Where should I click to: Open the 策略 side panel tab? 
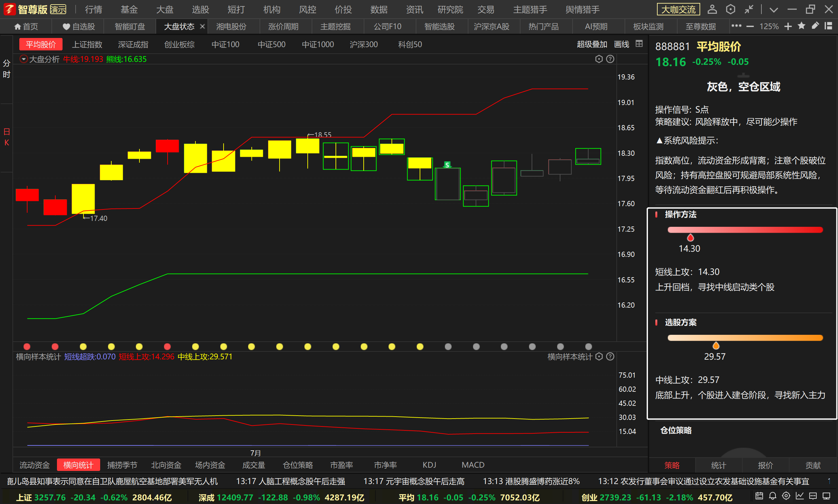[672, 465]
